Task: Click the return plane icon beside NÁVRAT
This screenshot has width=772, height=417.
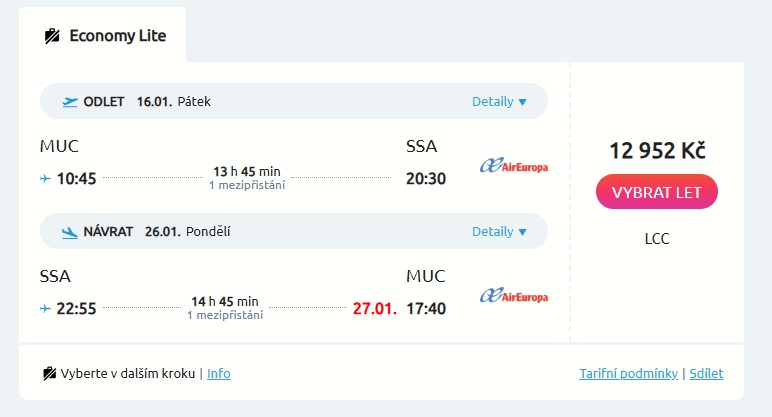Action: click(69, 231)
